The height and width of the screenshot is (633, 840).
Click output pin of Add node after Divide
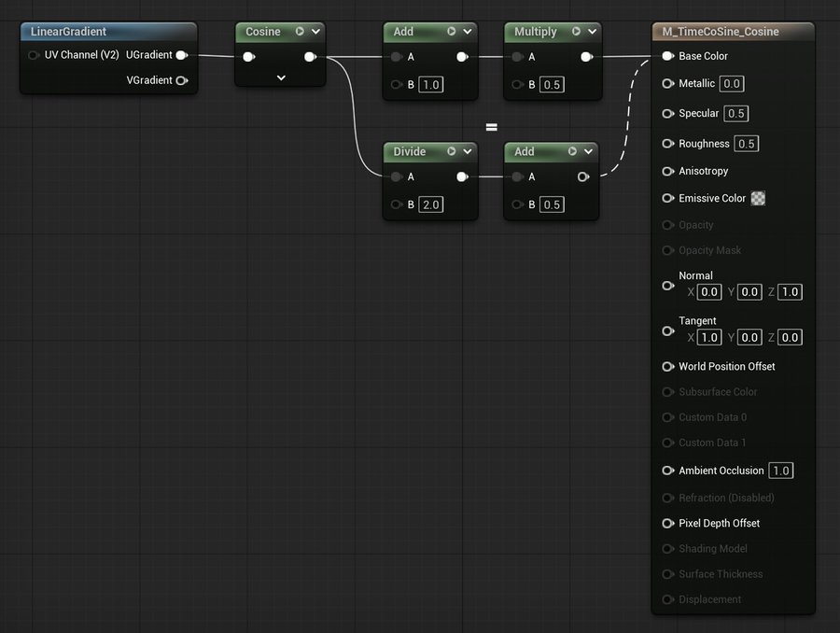[x=583, y=176]
